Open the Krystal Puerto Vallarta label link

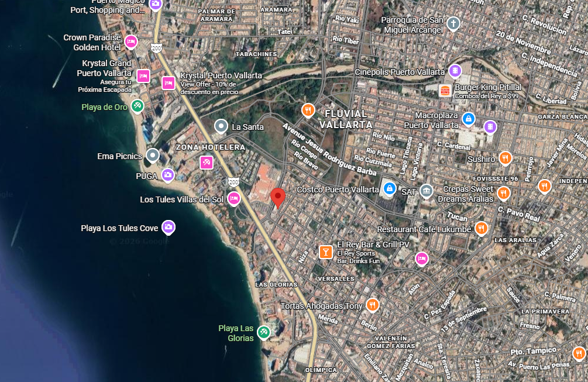221,75
